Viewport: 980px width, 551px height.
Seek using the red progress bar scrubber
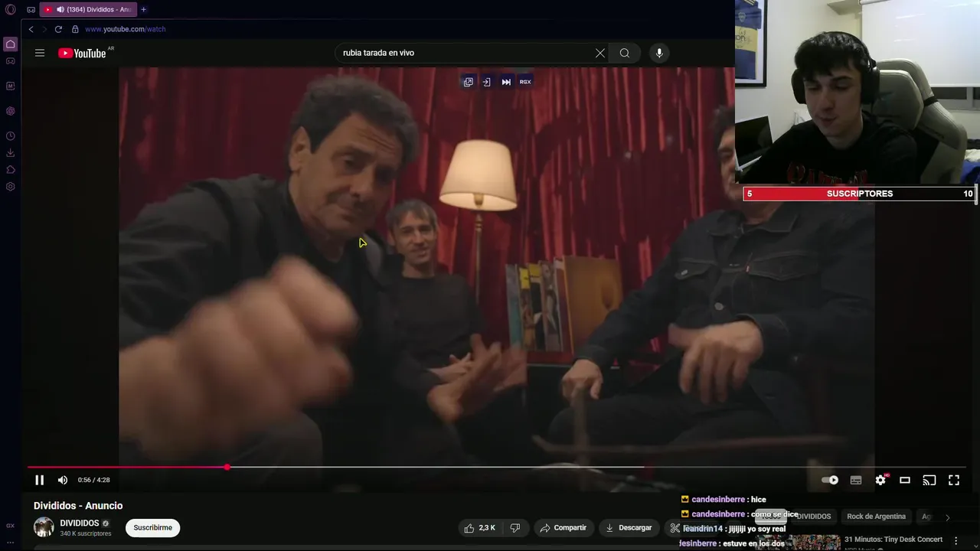point(227,467)
